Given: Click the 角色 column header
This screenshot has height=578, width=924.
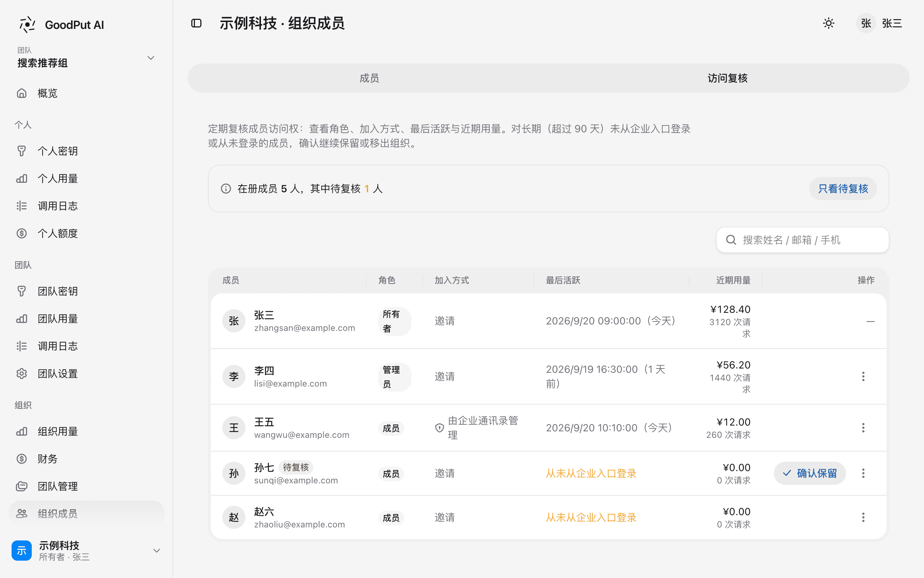Looking at the screenshot, I should point(387,280).
